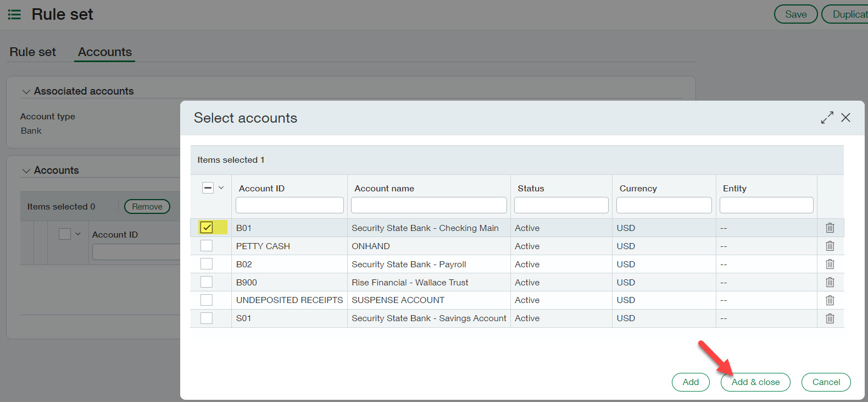Switch to the Rule set tab

click(x=33, y=52)
